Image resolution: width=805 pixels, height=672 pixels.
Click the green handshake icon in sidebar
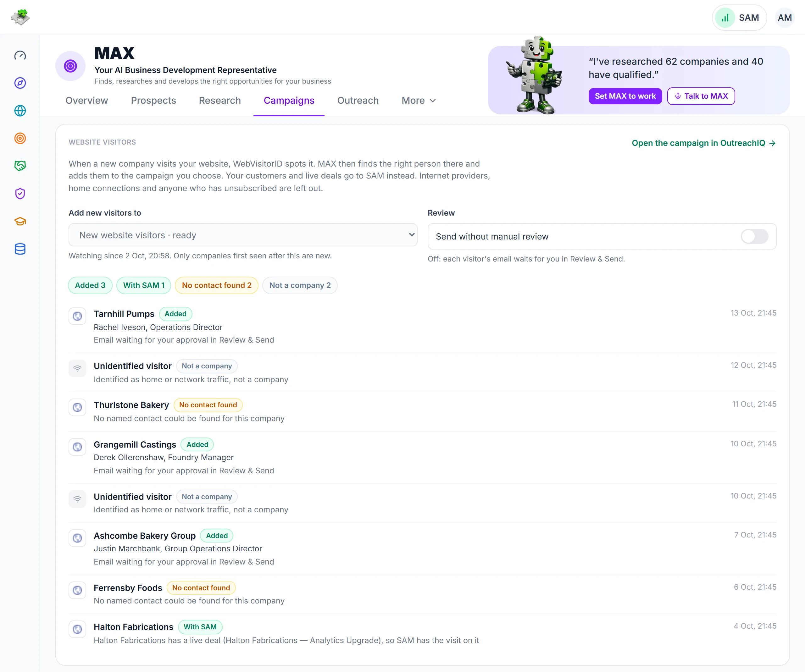20,166
